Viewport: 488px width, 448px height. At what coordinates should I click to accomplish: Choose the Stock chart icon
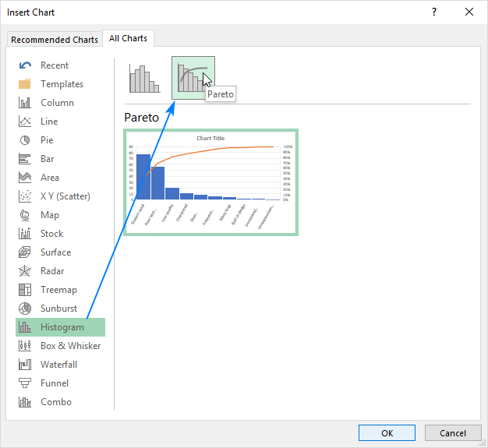pyautogui.click(x=25, y=233)
